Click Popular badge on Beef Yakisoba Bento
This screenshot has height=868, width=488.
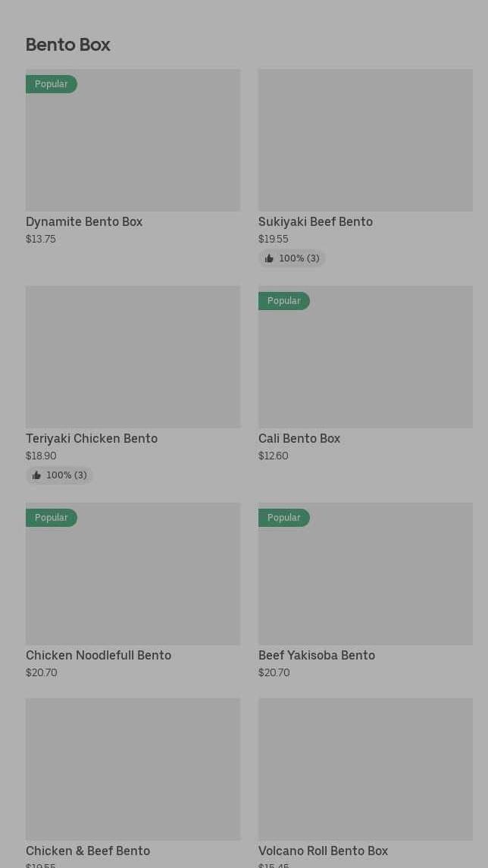coord(284,518)
